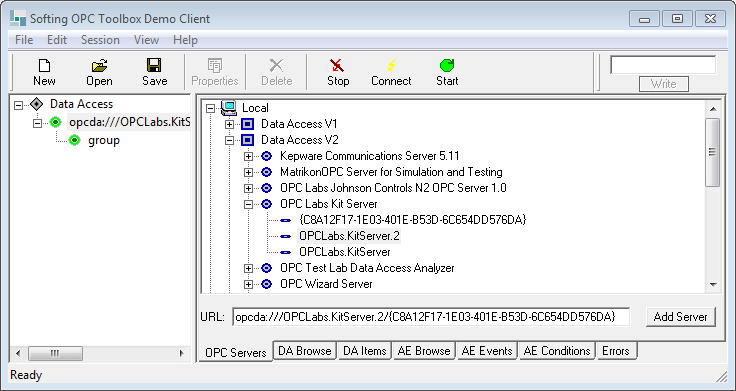
Task: Expand OPC Test Lab Data Access Analyzer
Action: tap(248, 268)
